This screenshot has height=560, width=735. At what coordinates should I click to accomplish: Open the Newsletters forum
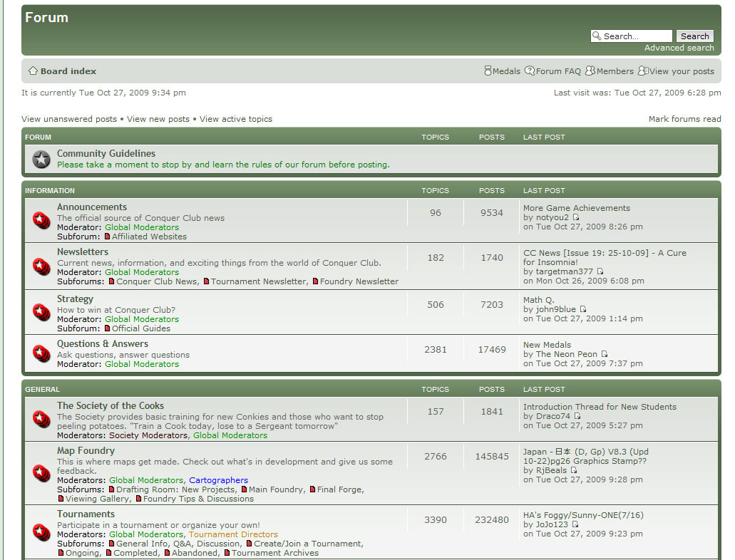[x=83, y=252]
